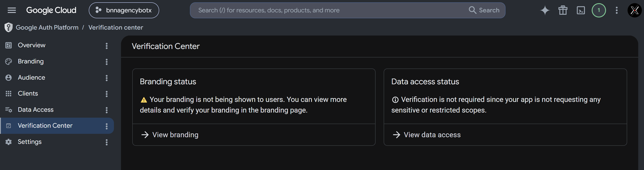Click the Branding status heading

(x=168, y=82)
